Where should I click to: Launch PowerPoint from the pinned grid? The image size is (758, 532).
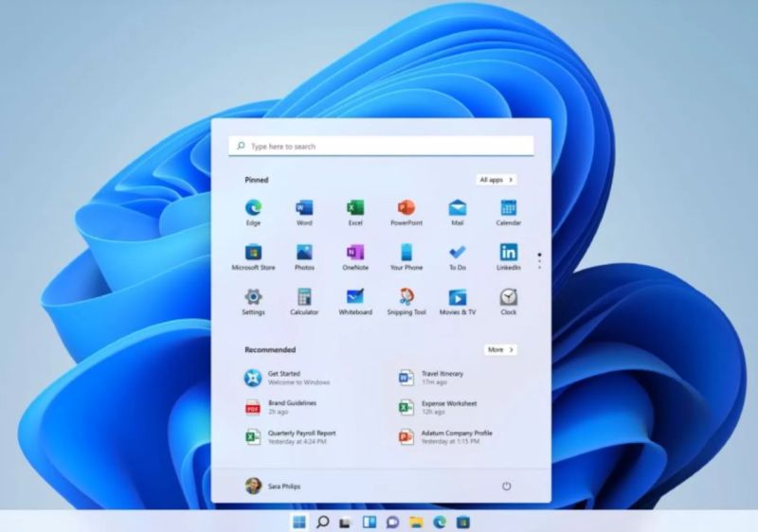406,208
